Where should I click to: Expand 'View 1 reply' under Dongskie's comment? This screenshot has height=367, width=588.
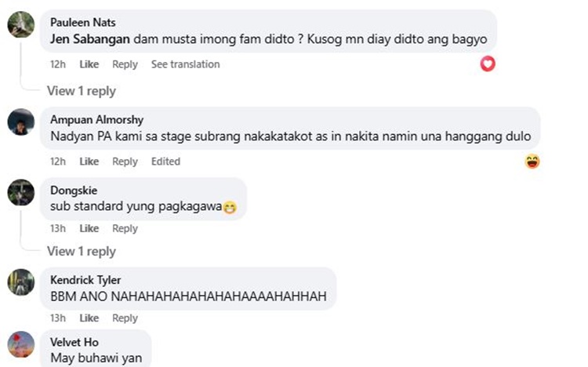(x=81, y=251)
